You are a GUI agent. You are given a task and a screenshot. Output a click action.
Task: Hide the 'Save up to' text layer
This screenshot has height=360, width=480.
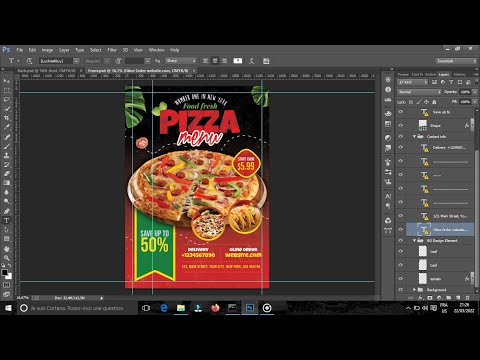401,112
